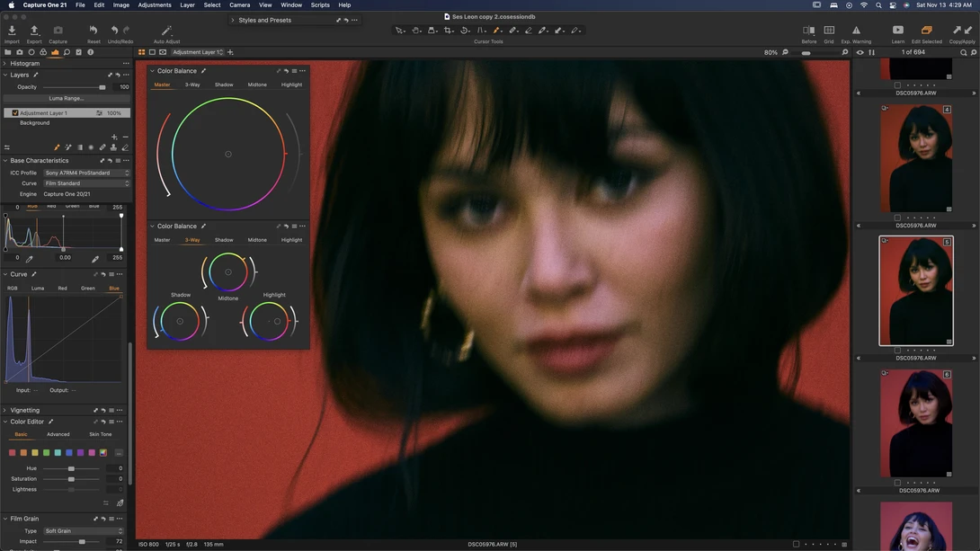The width and height of the screenshot is (980, 551).
Task: Add a new layer with plus icon in Layers
Action: 114,137
